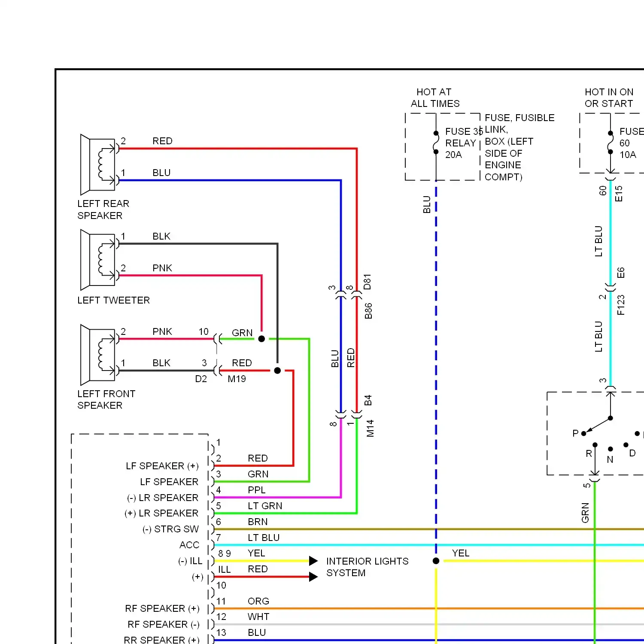Image resolution: width=644 pixels, height=644 pixels.
Task: Click gear position 'N' on selector switch
Action: click(x=610, y=459)
